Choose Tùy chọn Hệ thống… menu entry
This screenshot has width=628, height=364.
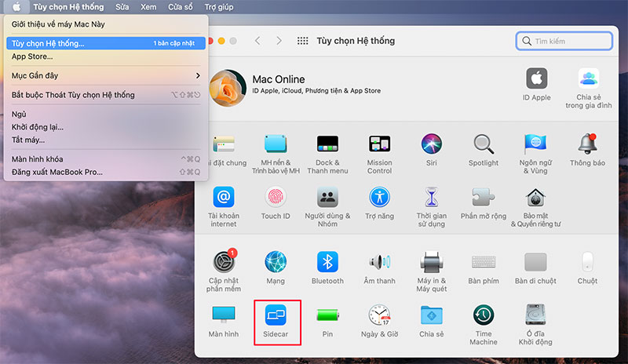point(106,43)
